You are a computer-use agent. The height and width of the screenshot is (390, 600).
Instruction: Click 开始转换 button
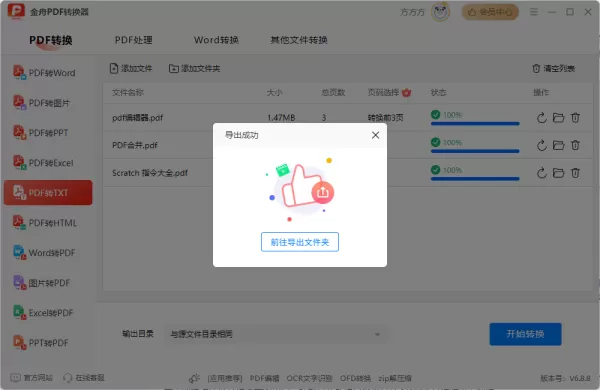[525, 334]
